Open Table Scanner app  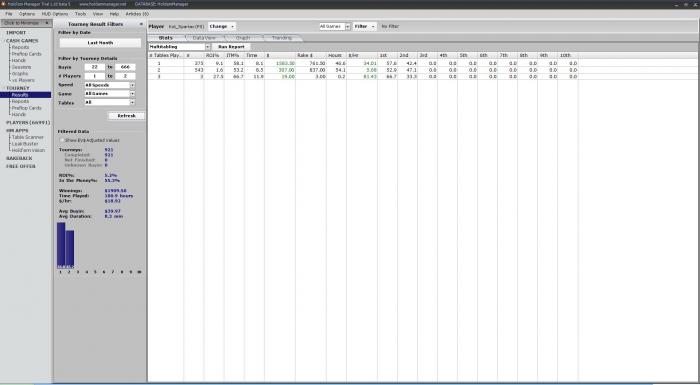(x=28, y=137)
